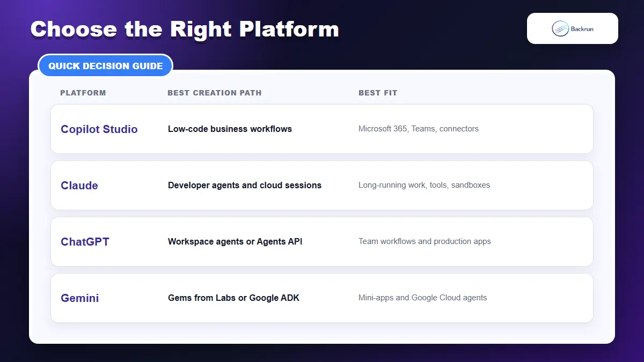This screenshot has width=644, height=362.
Task: Click the Quick Decision Guide badge
Action: coord(106,66)
